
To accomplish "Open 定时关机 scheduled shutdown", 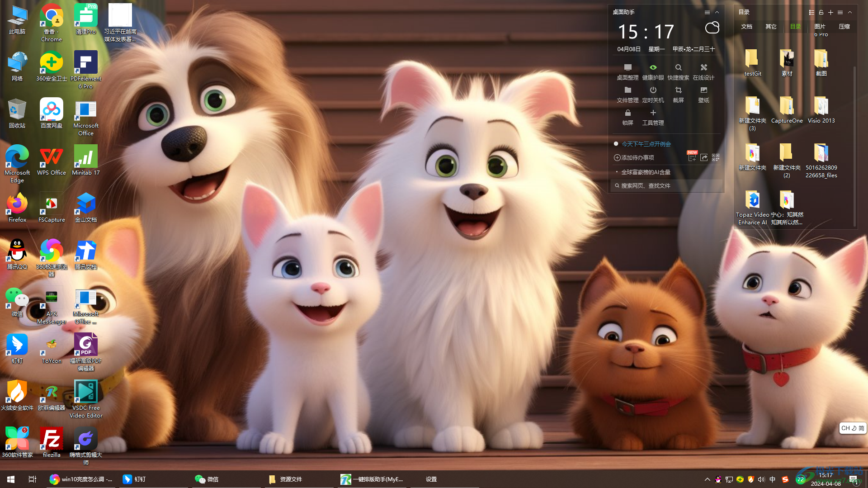I will pyautogui.click(x=653, y=94).
